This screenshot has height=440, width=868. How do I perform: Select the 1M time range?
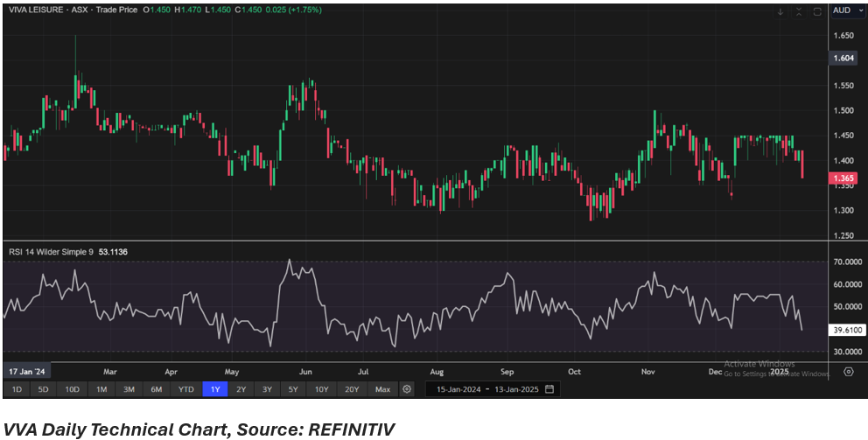coord(101,389)
